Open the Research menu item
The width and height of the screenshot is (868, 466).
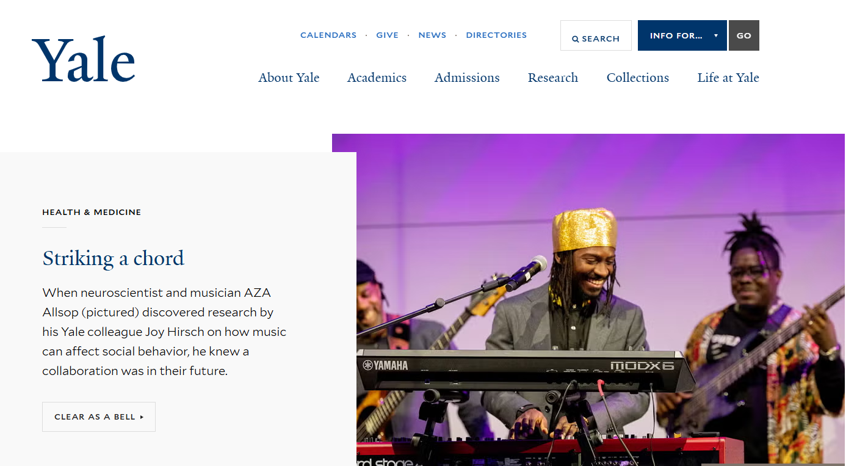click(553, 78)
